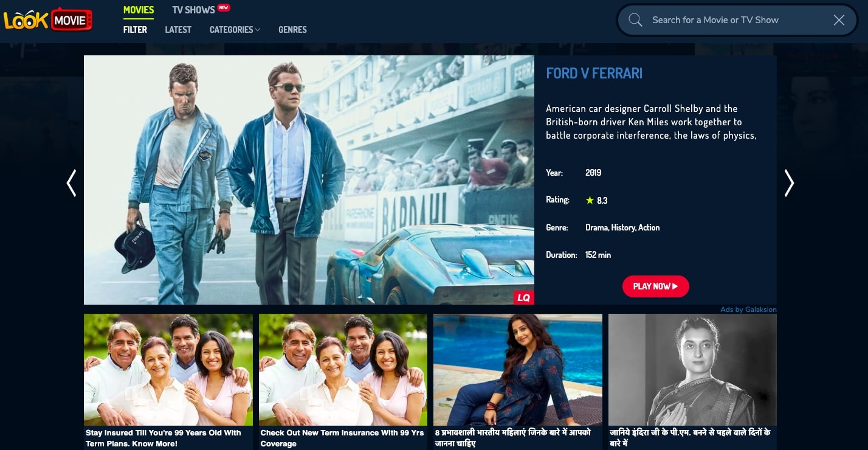Click the Ford v Ferrari movie poster

[308, 180]
